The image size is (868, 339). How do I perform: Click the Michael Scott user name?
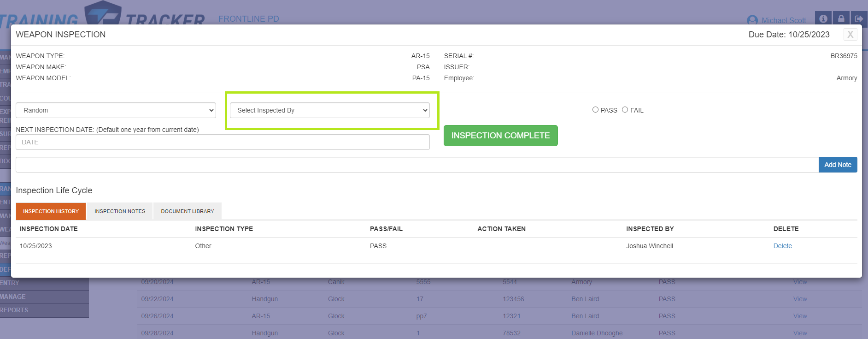coord(784,20)
